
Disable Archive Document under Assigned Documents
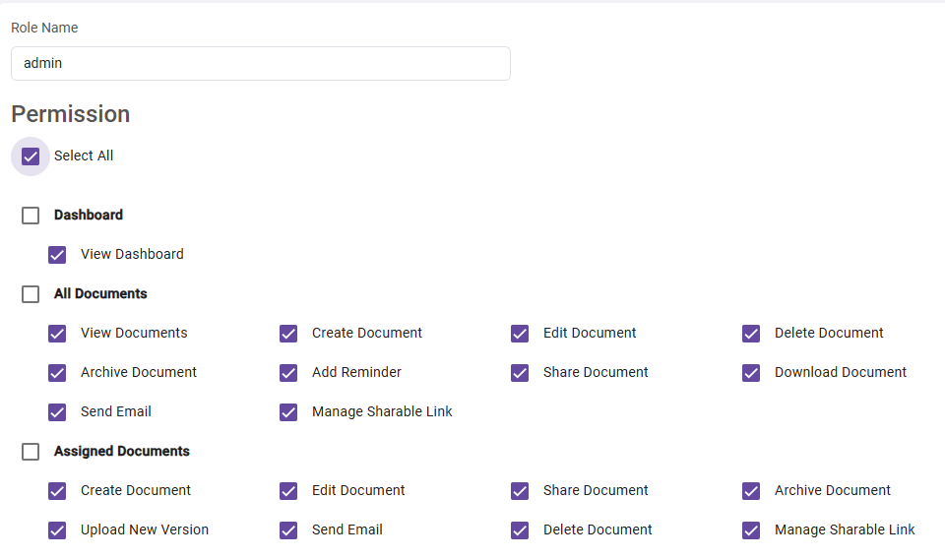pyautogui.click(x=751, y=491)
